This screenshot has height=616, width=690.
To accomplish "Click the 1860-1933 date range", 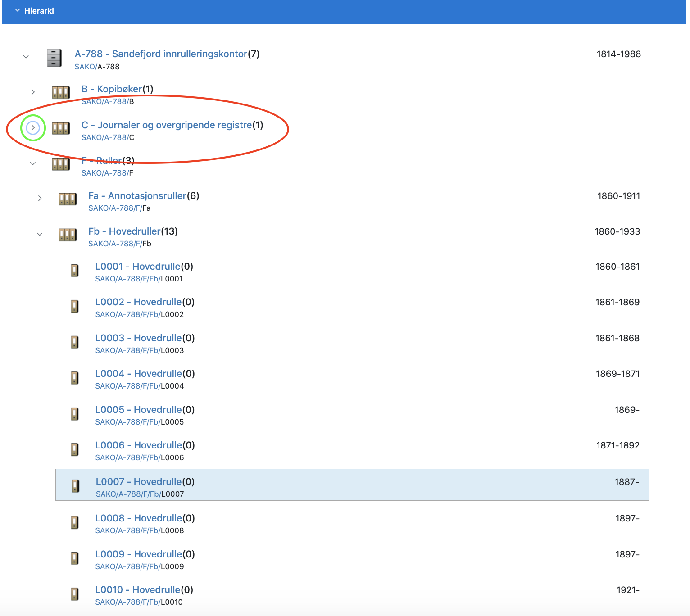I will 617,231.
